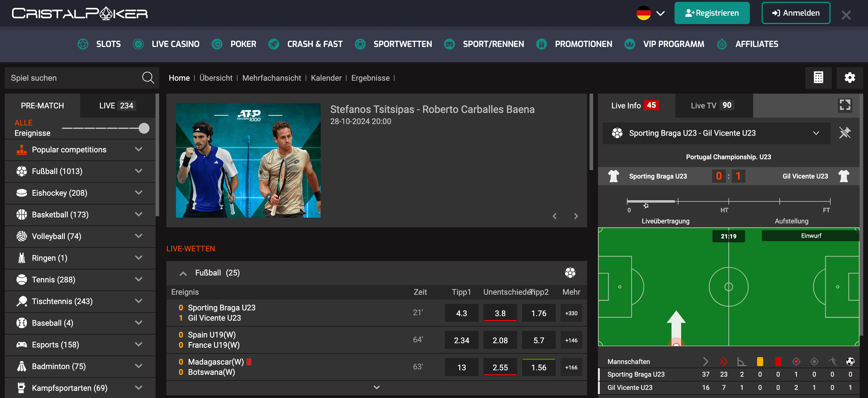Image resolution: width=868 pixels, height=398 pixels.
Task: Click the search magnifier icon
Action: (x=148, y=78)
